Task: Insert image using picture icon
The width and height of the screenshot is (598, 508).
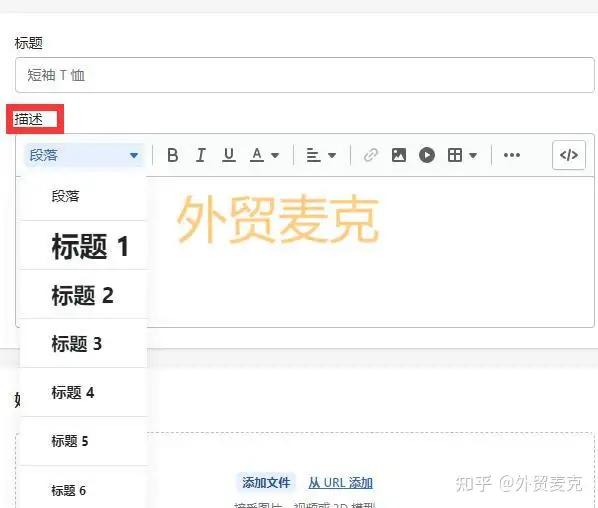Action: point(399,155)
